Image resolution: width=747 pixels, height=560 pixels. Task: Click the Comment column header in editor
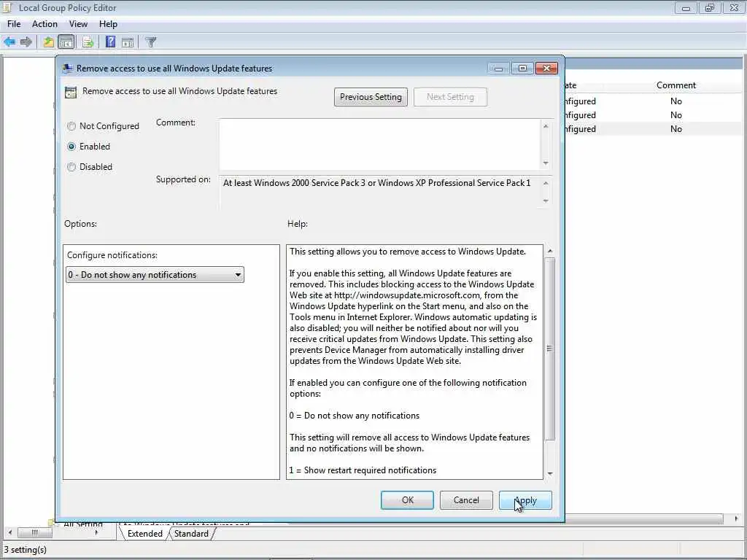pyautogui.click(x=676, y=85)
